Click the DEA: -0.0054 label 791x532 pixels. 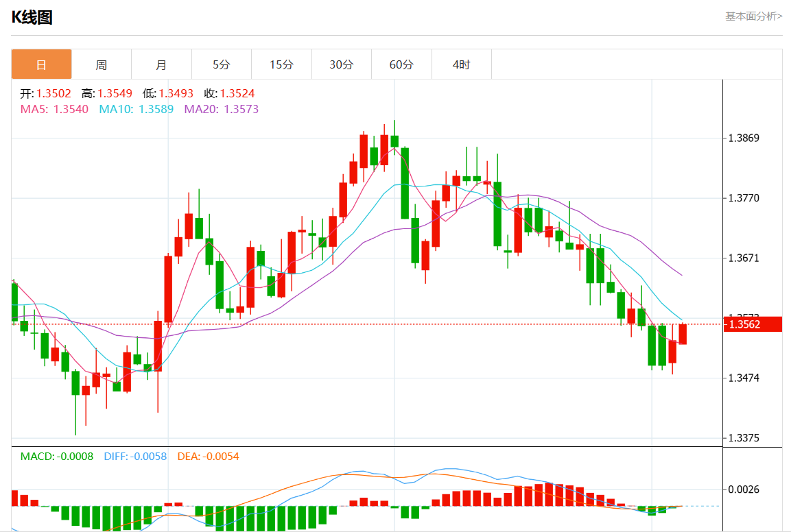[x=209, y=457]
